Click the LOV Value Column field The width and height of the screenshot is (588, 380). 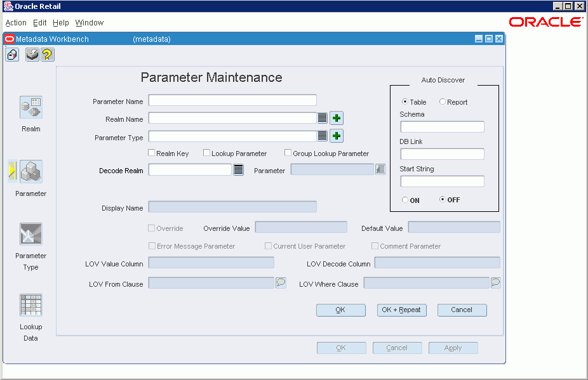point(211,263)
